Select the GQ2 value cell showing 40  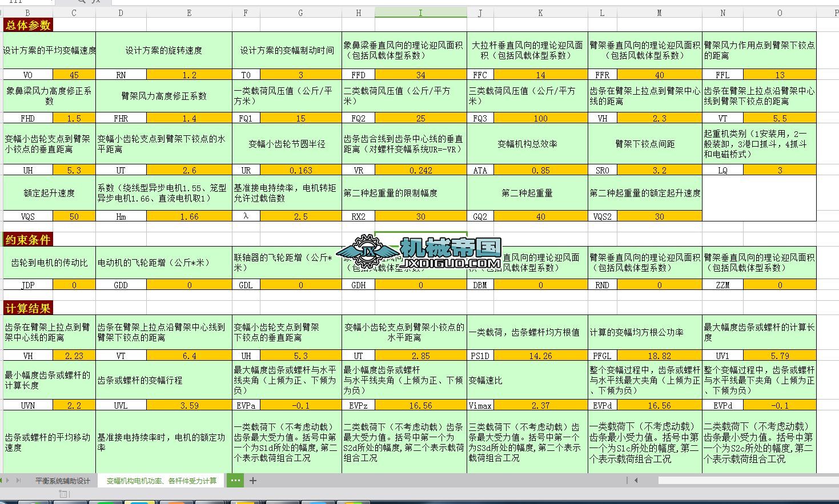click(540, 216)
